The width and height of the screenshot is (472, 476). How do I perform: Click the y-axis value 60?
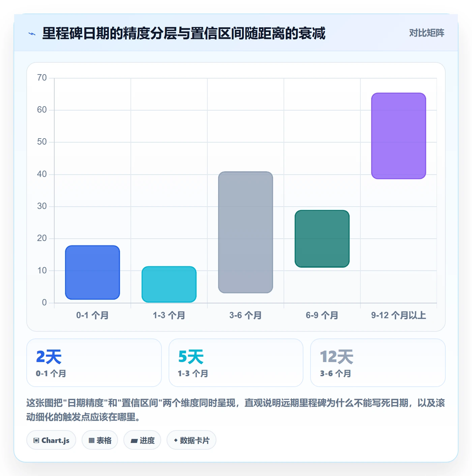click(42, 110)
